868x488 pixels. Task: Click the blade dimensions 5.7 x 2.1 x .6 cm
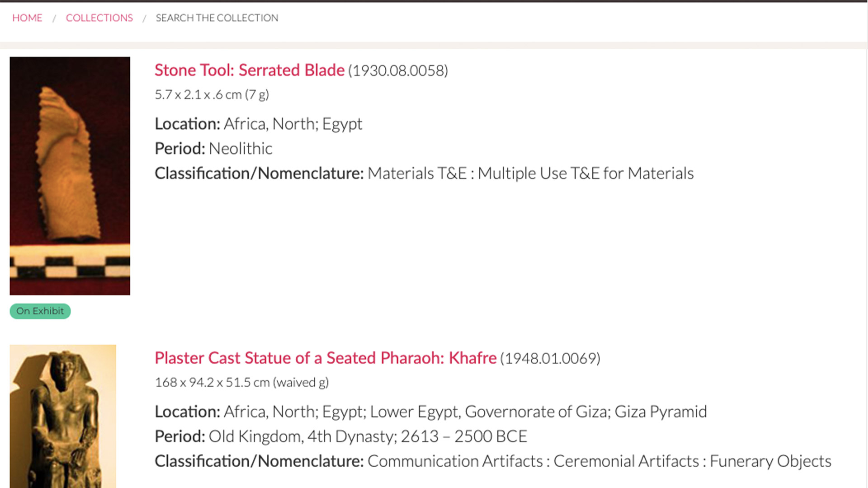click(198, 94)
